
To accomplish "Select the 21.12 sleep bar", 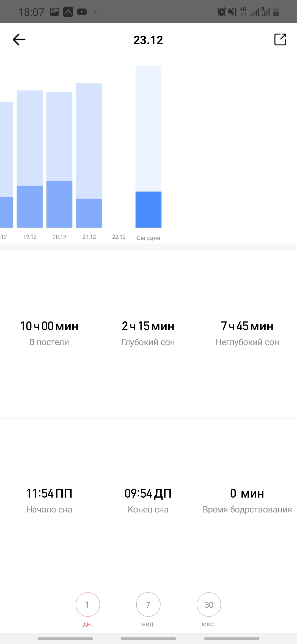I will [x=89, y=155].
